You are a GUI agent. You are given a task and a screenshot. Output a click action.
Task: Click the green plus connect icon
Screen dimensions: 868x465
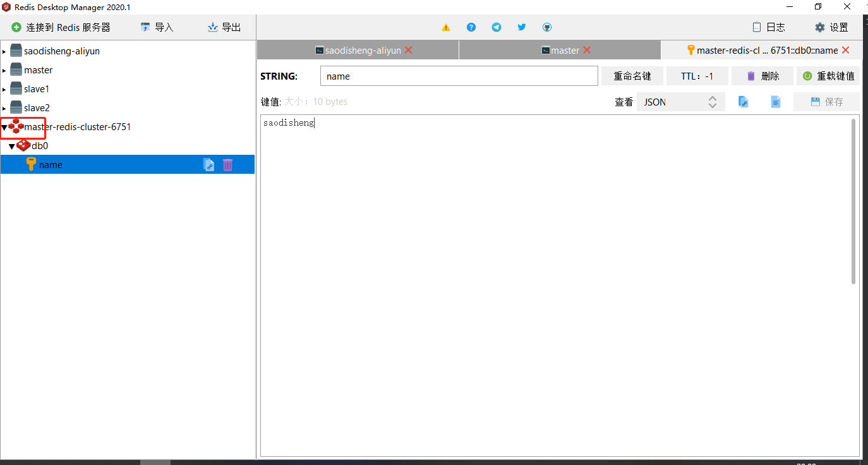[16, 27]
